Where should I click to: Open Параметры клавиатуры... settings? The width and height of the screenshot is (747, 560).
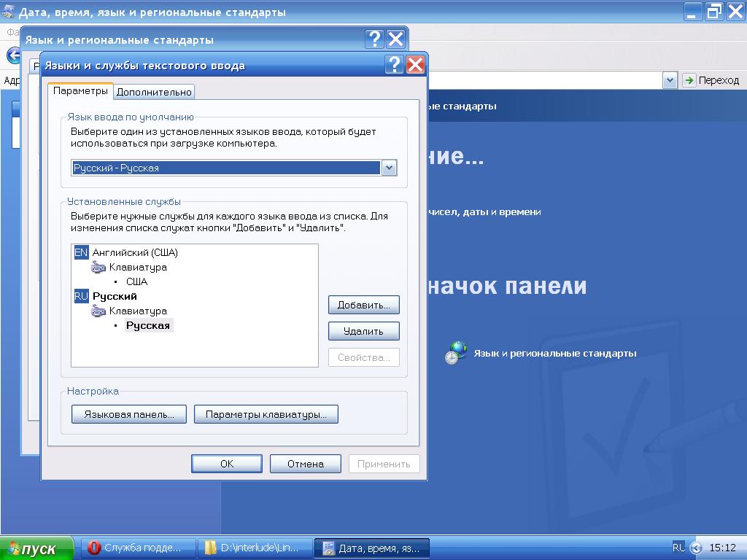[266, 414]
